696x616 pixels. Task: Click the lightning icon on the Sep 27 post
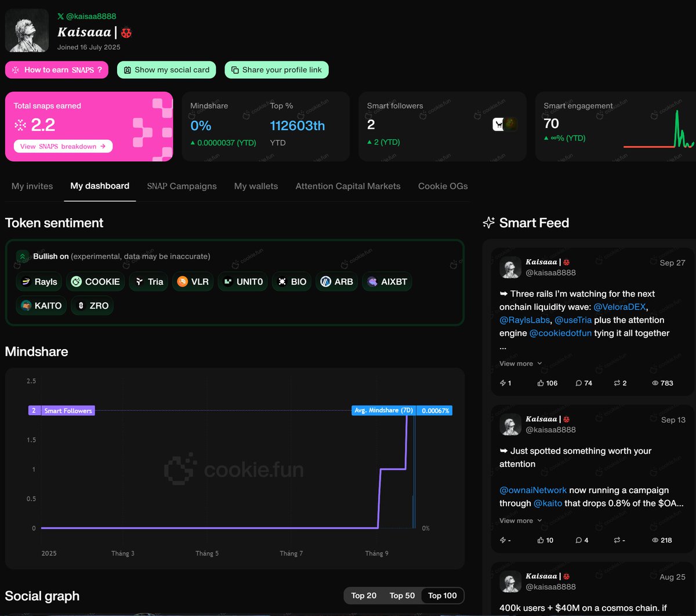tap(503, 383)
